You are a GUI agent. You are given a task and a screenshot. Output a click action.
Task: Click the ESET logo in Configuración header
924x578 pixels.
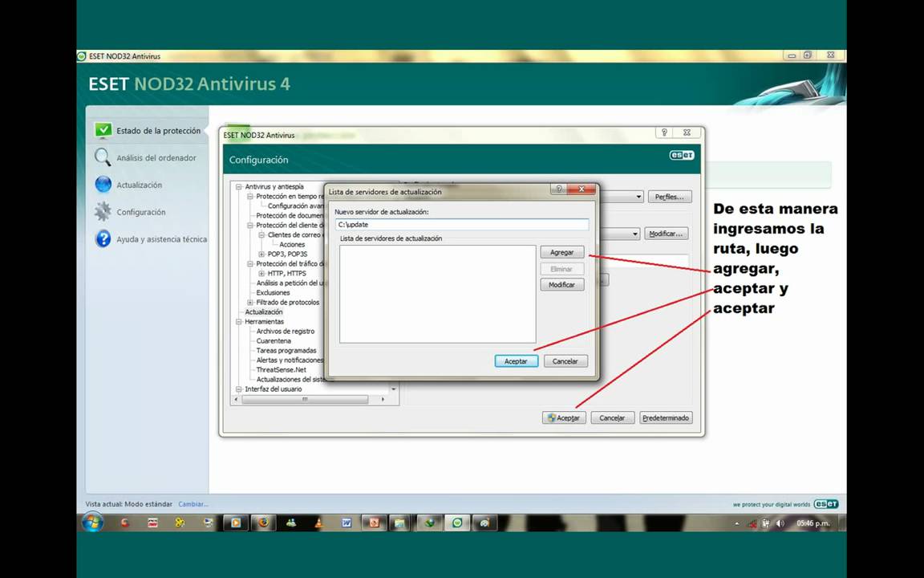[x=682, y=155]
